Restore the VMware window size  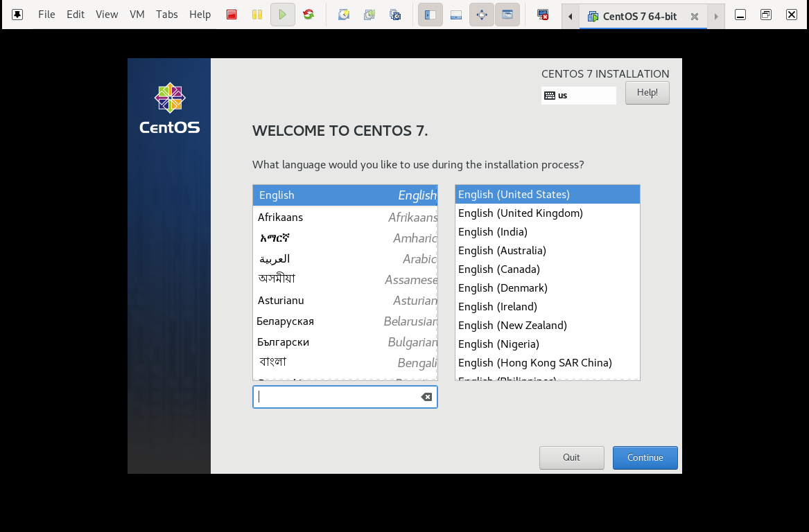pyautogui.click(x=765, y=15)
